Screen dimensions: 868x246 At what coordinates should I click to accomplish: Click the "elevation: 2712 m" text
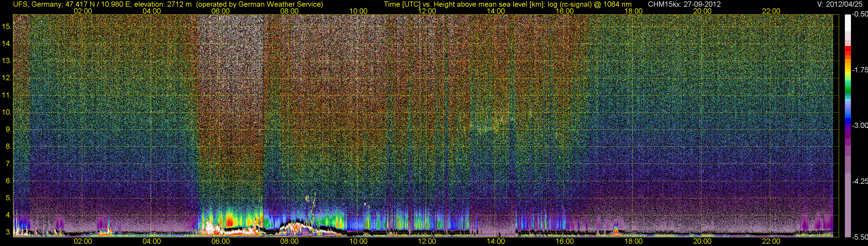[163, 4]
